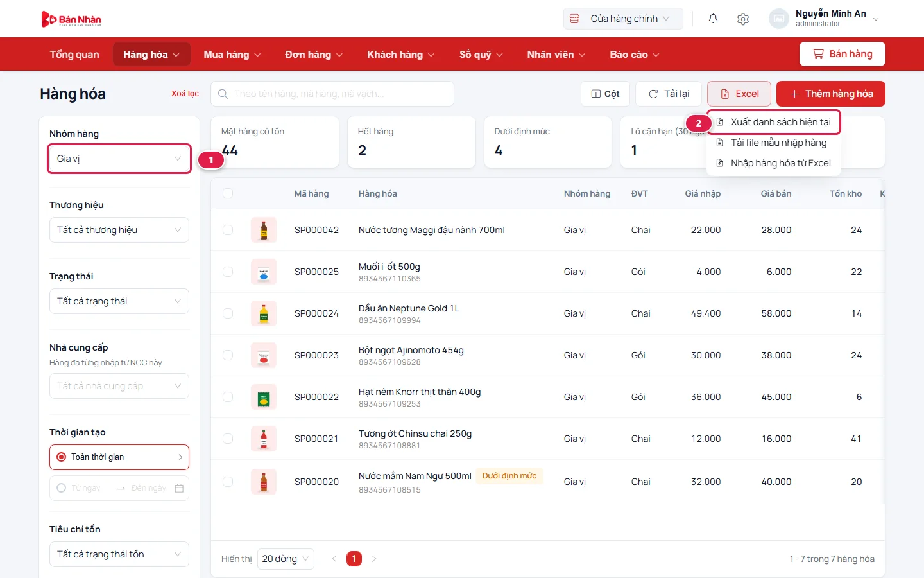Select the custom date range radio
The width and height of the screenshot is (924, 578).
click(x=62, y=488)
